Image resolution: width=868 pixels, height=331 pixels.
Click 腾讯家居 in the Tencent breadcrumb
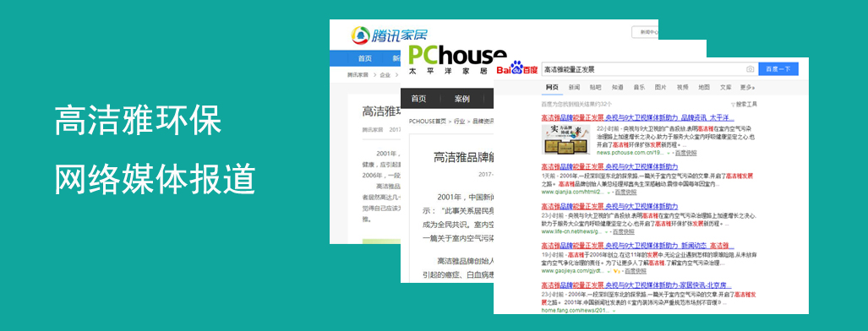(358, 74)
